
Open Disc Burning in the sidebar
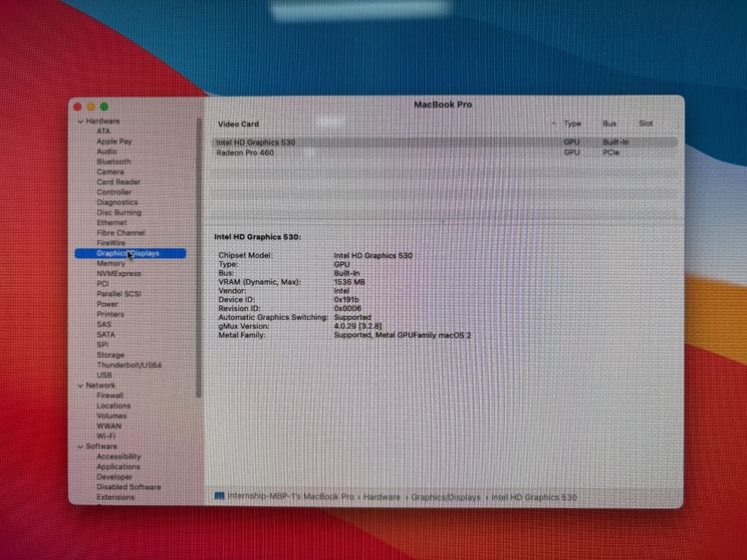120,212
